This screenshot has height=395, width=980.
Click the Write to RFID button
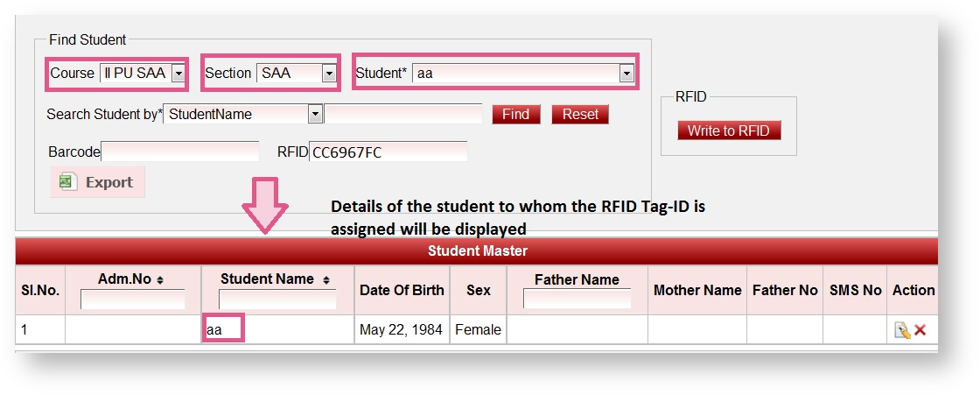(x=728, y=130)
